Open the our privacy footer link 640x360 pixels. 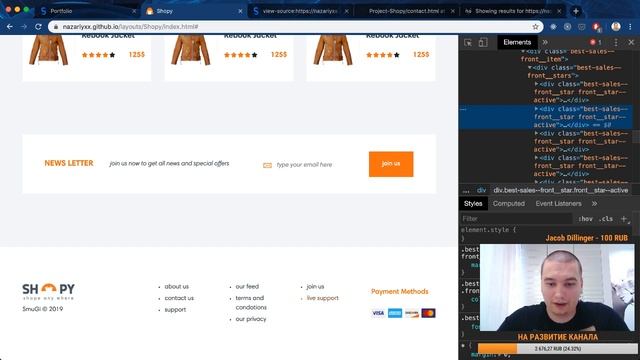[x=251, y=319]
